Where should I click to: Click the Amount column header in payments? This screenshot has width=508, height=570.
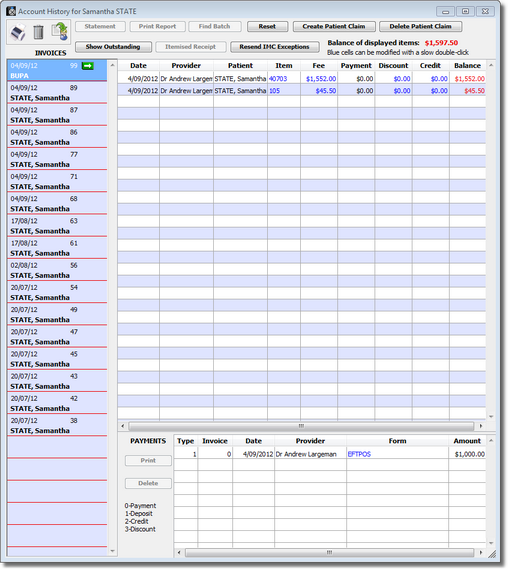coord(467,441)
